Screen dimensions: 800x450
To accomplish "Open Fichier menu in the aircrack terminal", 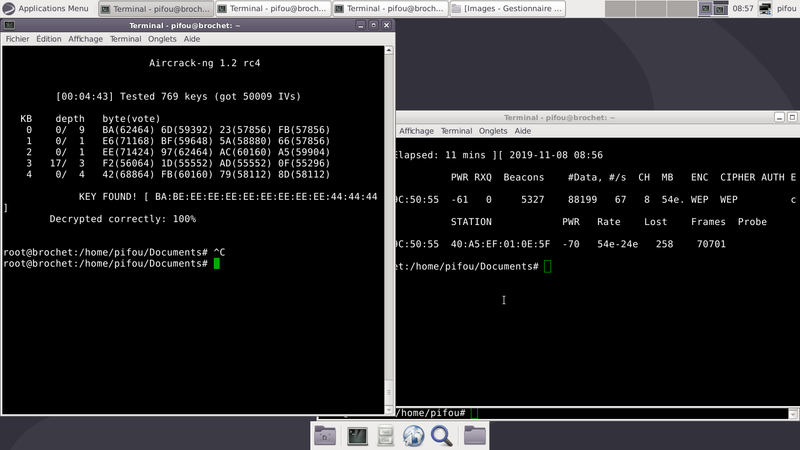I will click(x=17, y=39).
